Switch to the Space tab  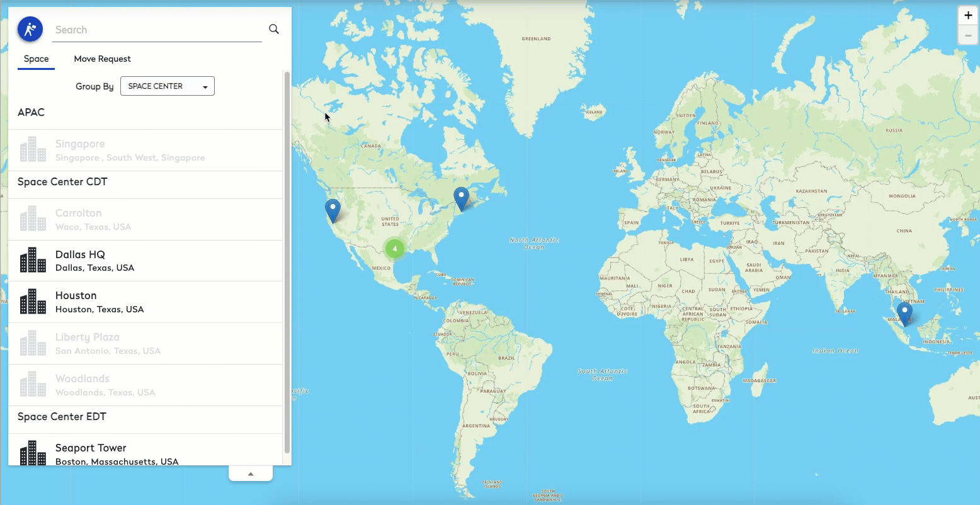point(36,59)
